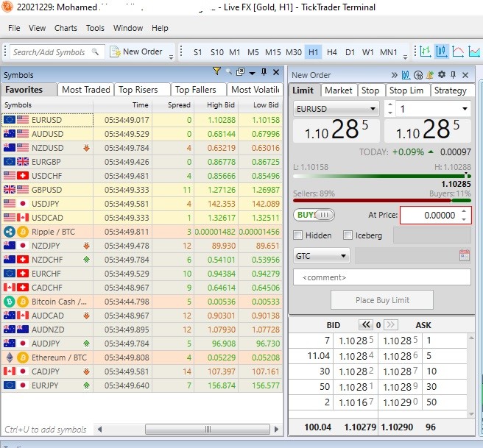Switch to the Market order tab
The width and height of the screenshot is (483, 448).
pyautogui.click(x=339, y=90)
